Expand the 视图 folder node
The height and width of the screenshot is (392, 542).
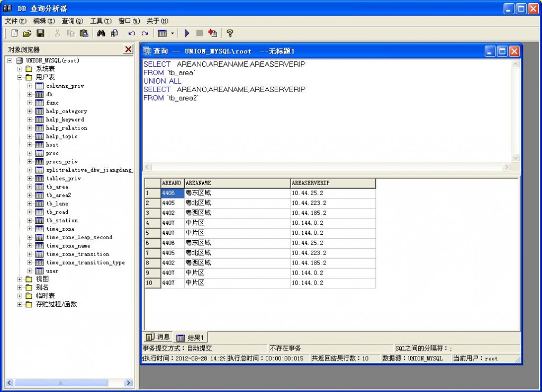[20, 279]
